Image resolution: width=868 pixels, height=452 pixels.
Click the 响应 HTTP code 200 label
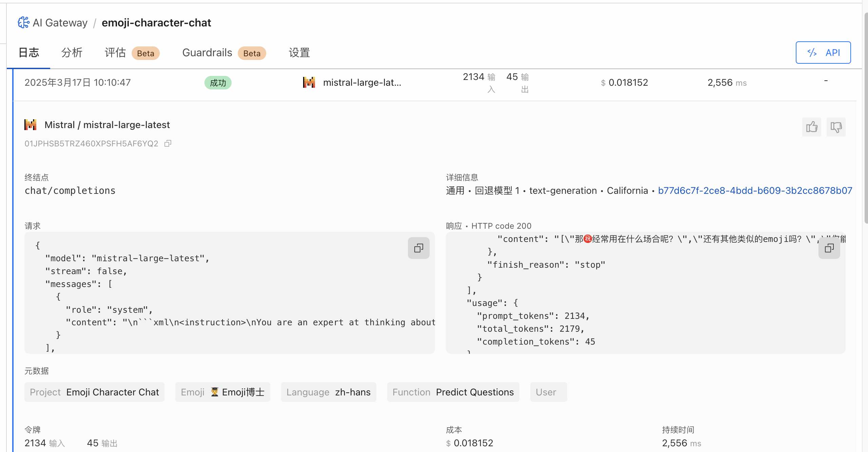(489, 226)
